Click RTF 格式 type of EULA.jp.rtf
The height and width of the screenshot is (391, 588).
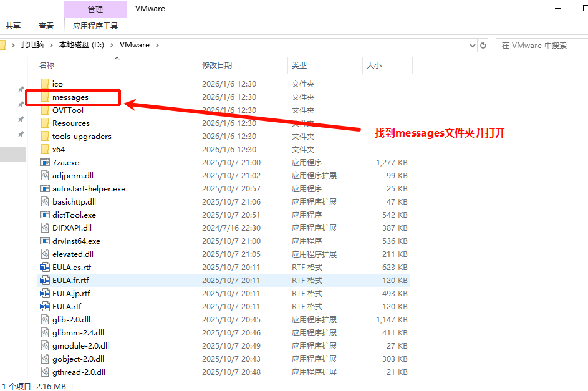click(x=307, y=294)
